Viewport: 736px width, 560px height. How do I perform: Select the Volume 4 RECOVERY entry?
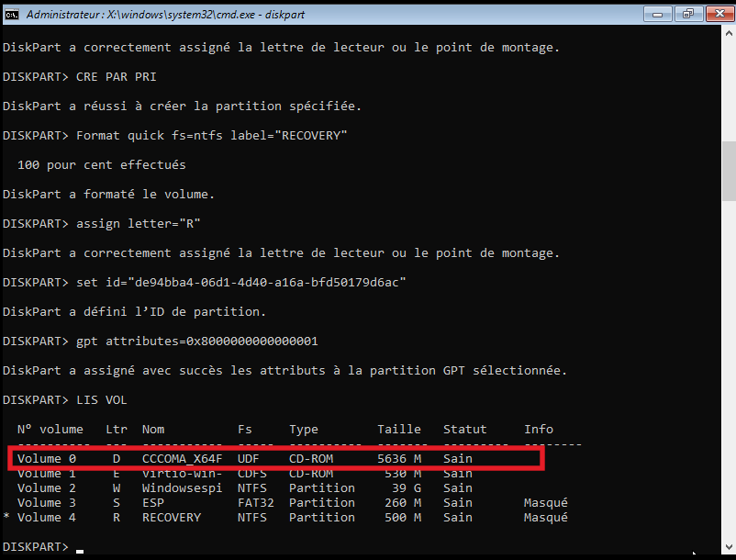click(171, 517)
